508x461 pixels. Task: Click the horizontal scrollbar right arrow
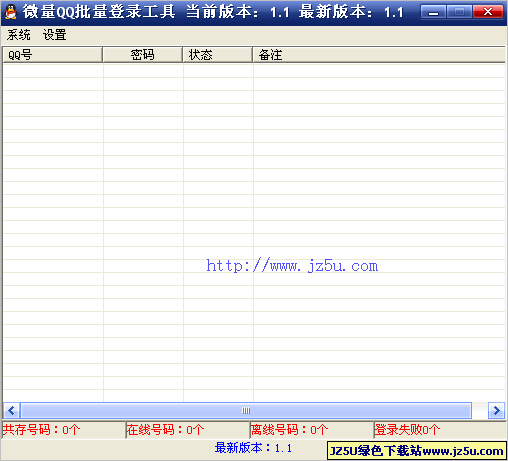[497, 410]
